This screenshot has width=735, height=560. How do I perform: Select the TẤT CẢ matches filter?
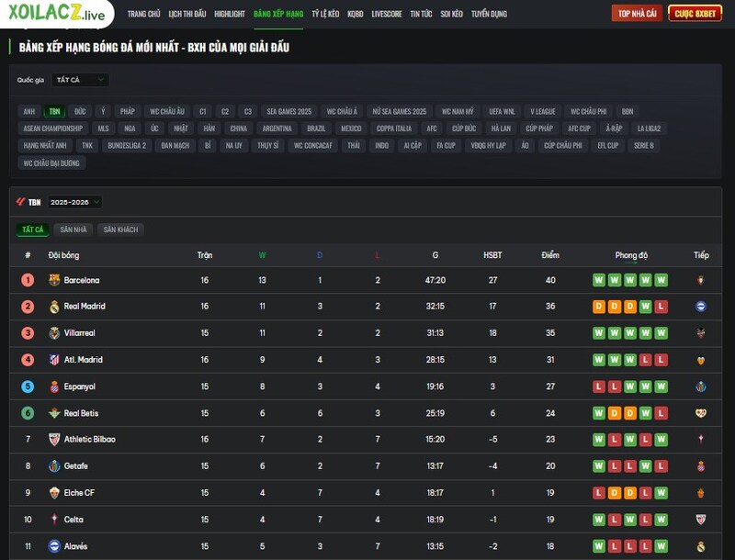[x=33, y=230]
